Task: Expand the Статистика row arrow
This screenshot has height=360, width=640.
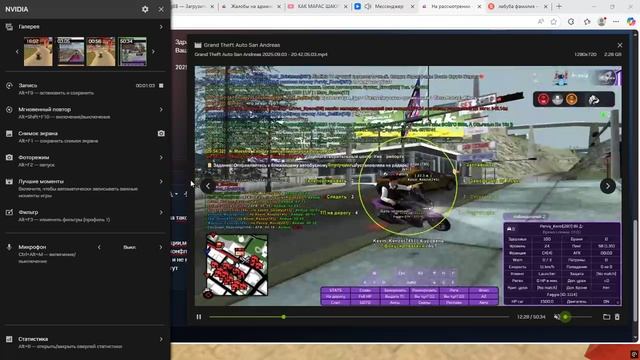Action: click(x=161, y=339)
